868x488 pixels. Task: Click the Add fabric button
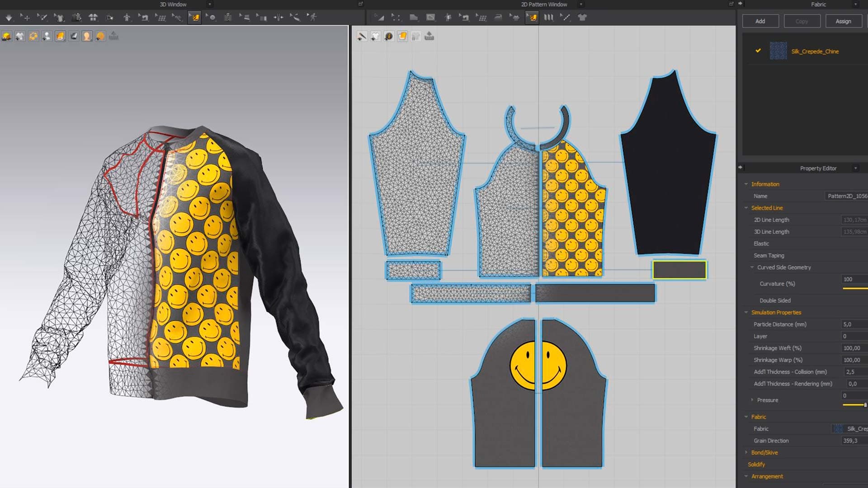[760, 21]
